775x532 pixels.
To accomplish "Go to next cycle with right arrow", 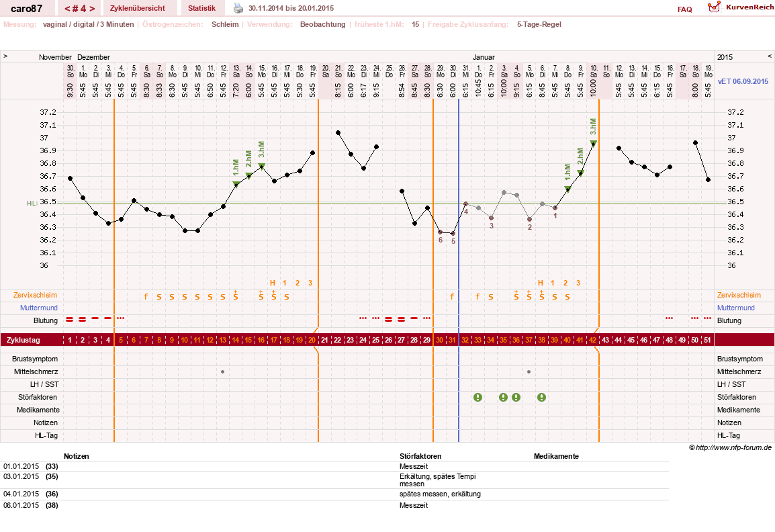I will click(92, 9).
